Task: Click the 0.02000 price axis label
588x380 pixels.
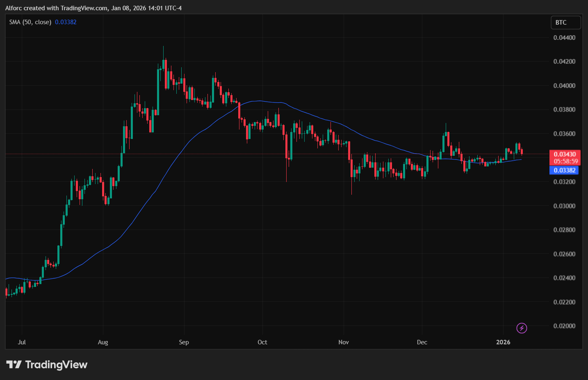Action: 564,326
